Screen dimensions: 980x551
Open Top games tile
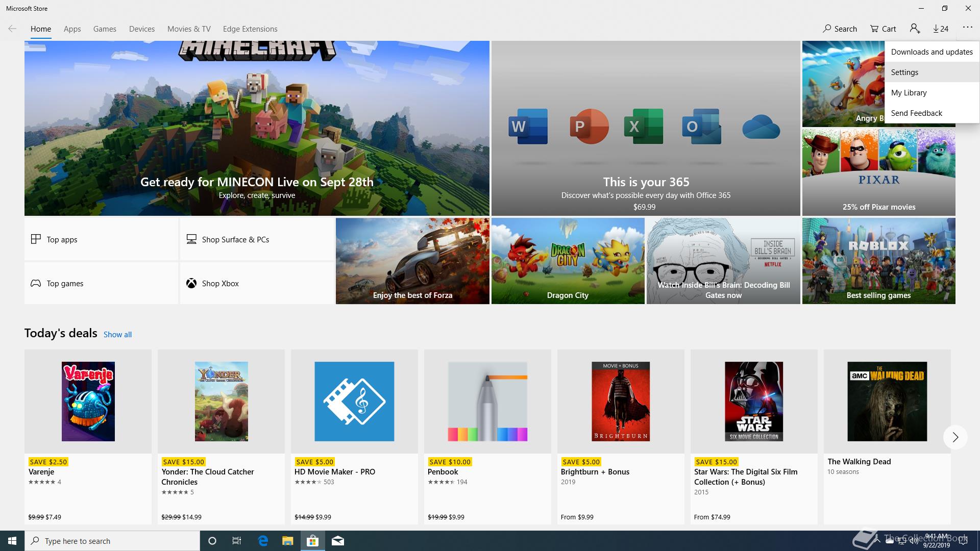pos(101,283)
